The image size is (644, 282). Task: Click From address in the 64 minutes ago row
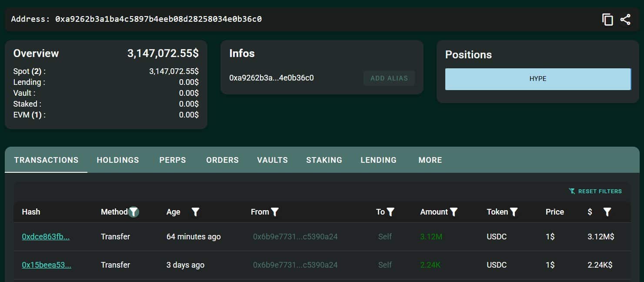pyautogui.click(x=295, y=237)
